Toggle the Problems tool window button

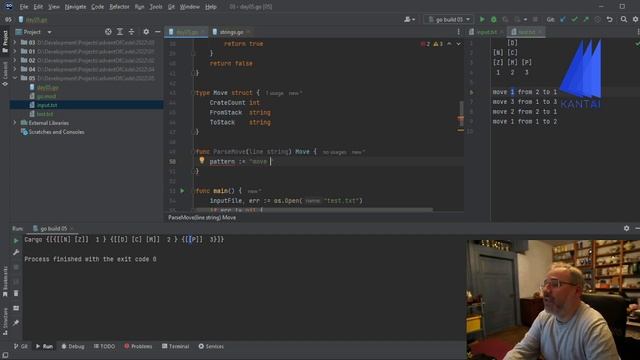138,346
